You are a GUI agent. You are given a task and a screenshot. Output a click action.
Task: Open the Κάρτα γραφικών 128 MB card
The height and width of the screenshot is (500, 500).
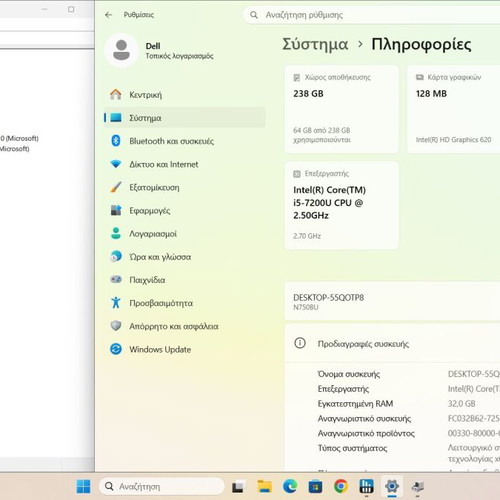coord(454,109)
